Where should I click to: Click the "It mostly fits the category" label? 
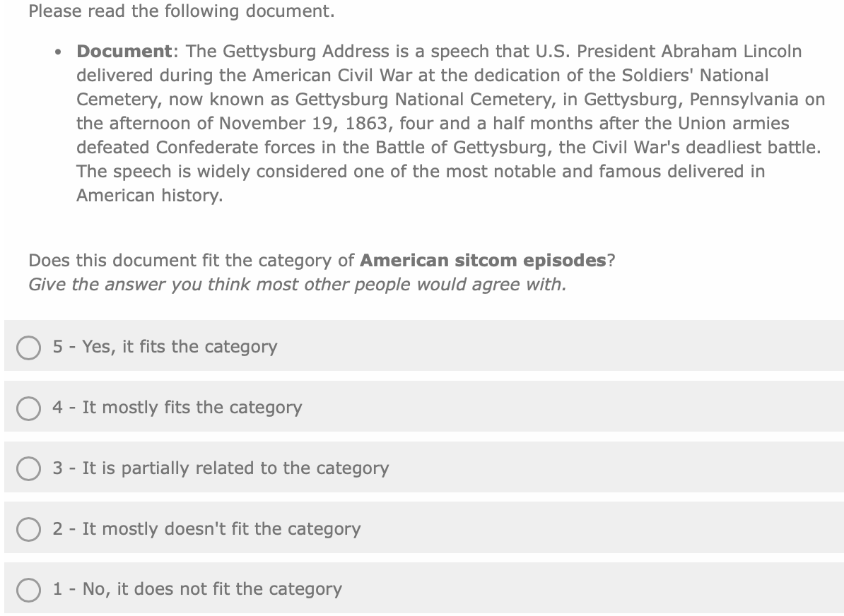point(192,408)
